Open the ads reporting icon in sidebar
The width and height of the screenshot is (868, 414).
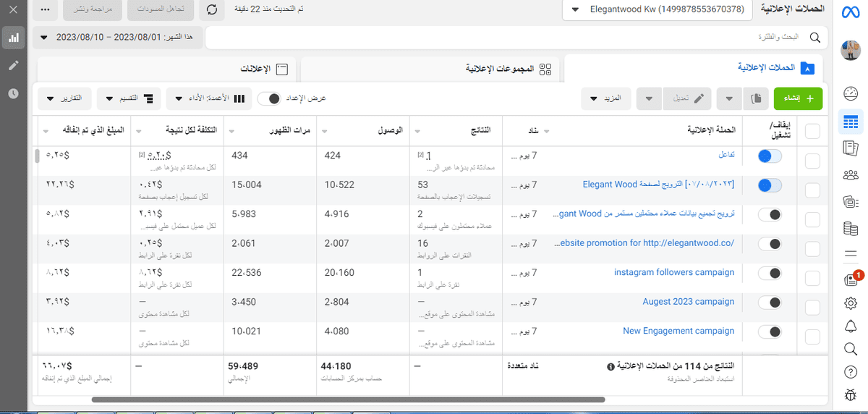850,148
